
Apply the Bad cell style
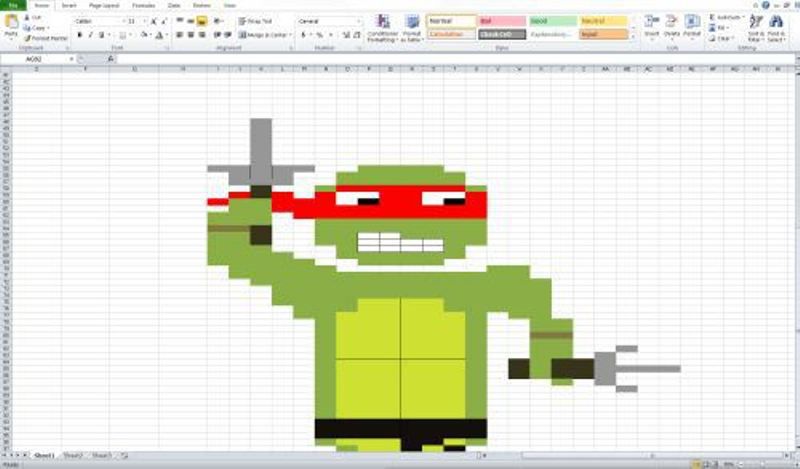tap(502, 21)
